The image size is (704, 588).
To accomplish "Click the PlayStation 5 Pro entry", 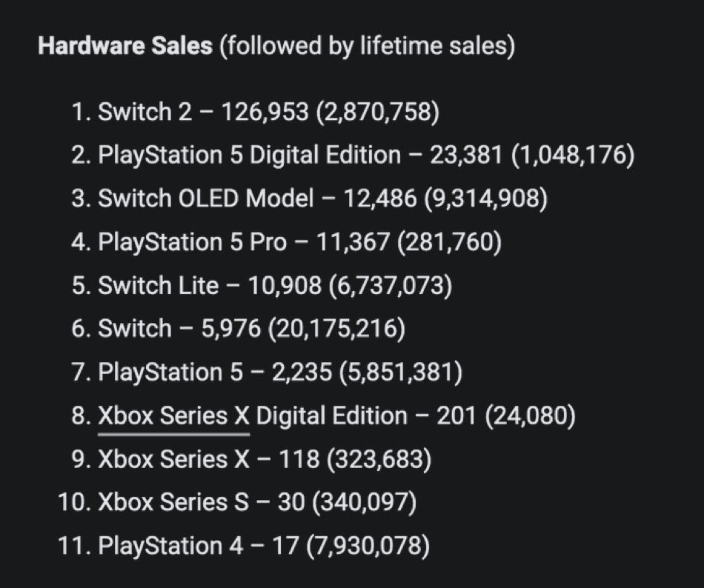I will (x=192, y=243).
